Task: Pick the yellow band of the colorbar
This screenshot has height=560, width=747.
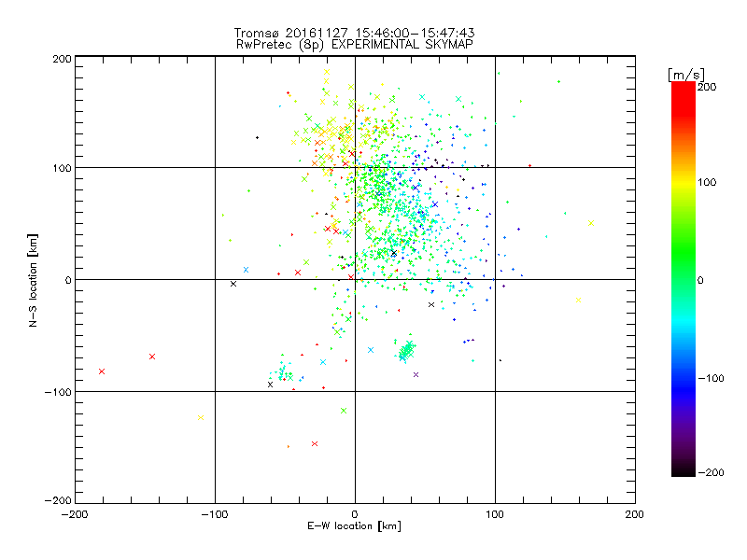Action: (x=684, y=182)
